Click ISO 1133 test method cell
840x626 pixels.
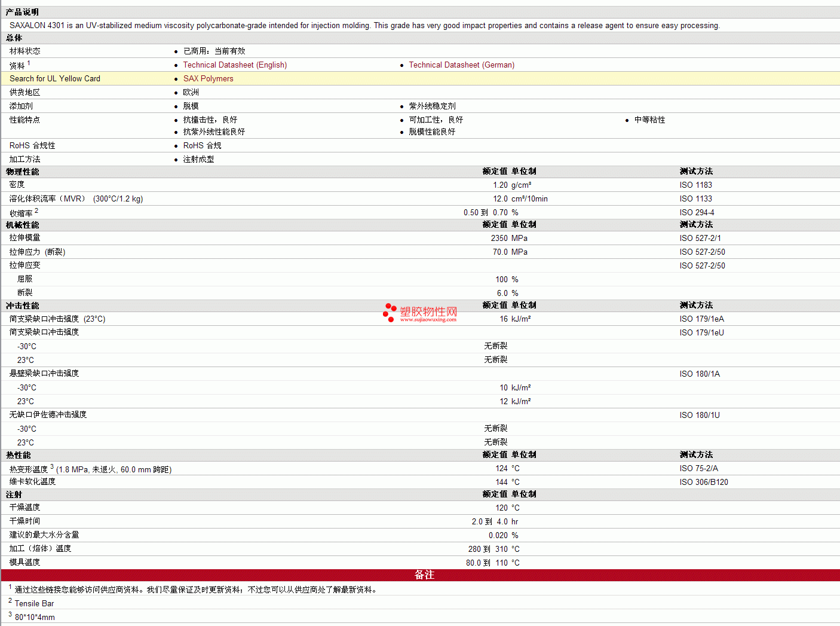click(695, 199)
